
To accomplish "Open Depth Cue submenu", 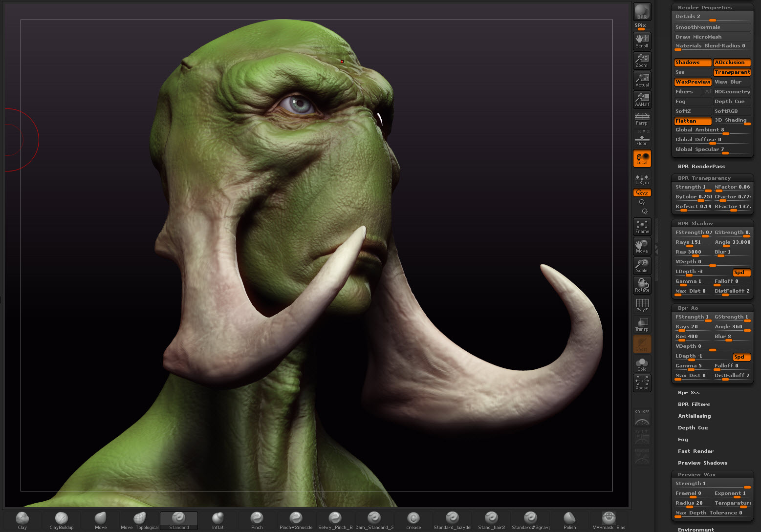I will [x=693, y=428].
